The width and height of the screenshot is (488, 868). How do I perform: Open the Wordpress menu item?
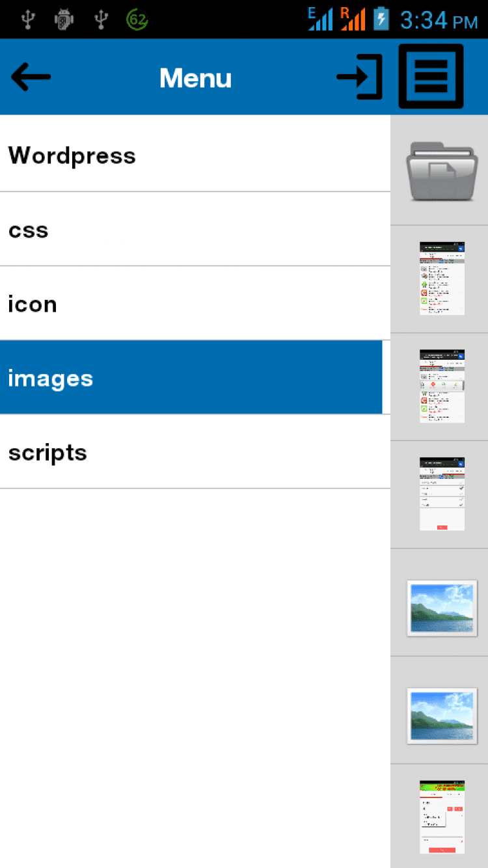pos(195,155)
